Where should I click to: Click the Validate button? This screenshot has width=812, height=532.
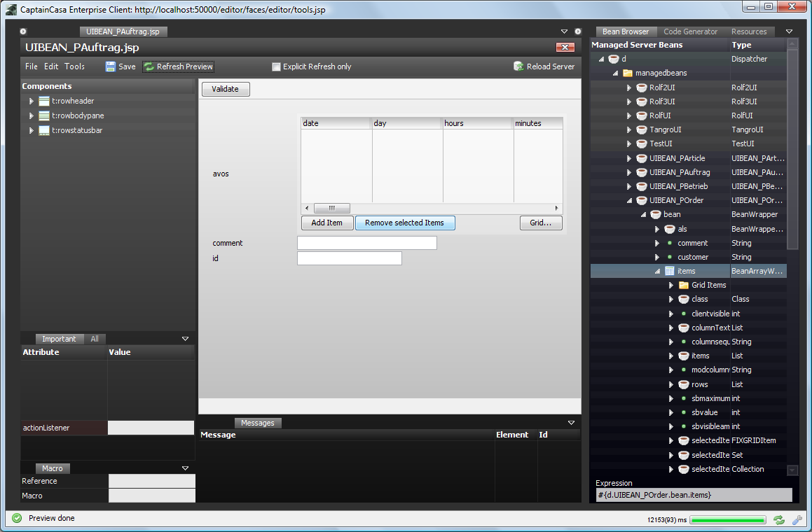[226, 89]
